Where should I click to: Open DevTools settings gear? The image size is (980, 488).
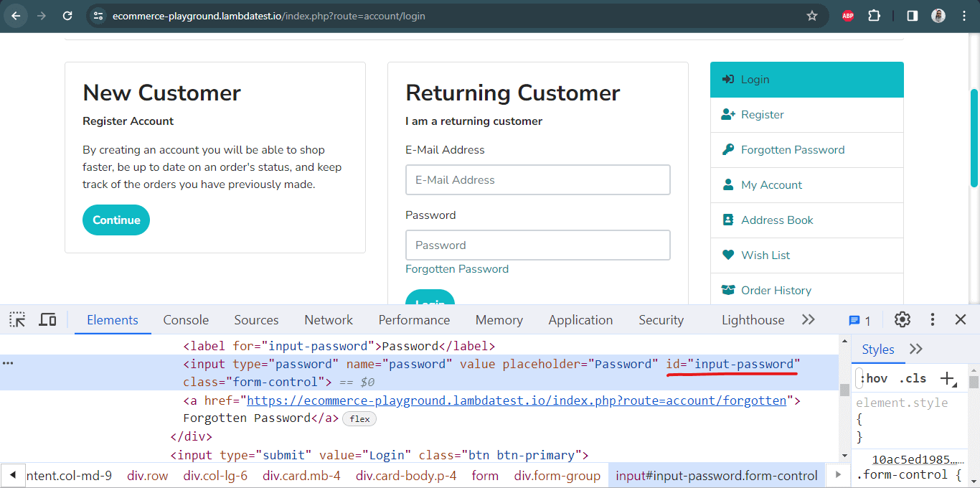point(902,319)
